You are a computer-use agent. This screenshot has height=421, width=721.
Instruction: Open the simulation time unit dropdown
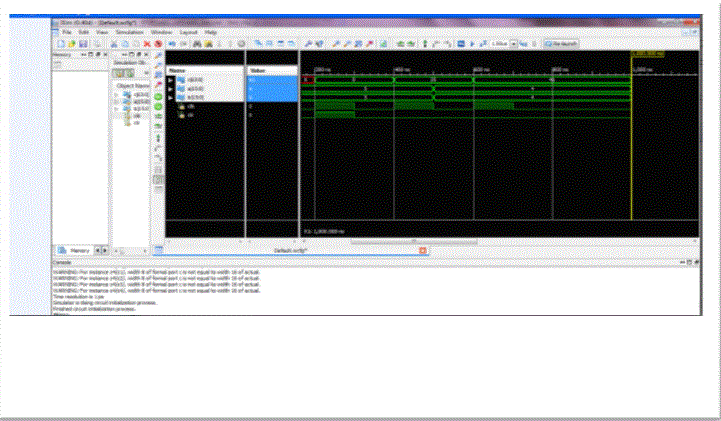515,44
